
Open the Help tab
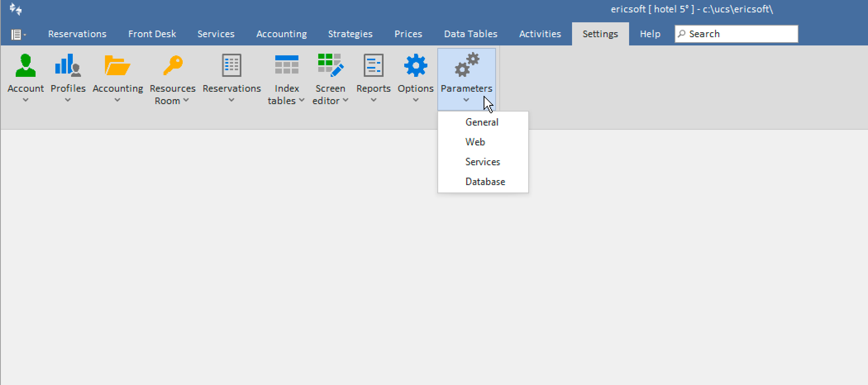650,34
